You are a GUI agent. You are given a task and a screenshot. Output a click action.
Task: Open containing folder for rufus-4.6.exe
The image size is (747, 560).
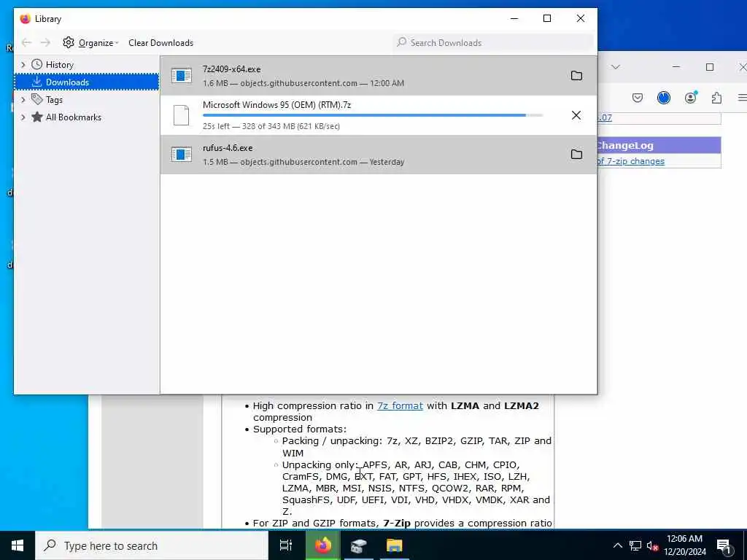click(x=576, y=155)
